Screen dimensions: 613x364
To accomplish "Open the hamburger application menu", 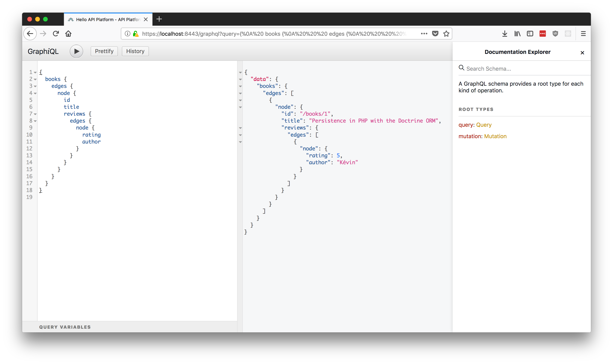I will [583, 34].
